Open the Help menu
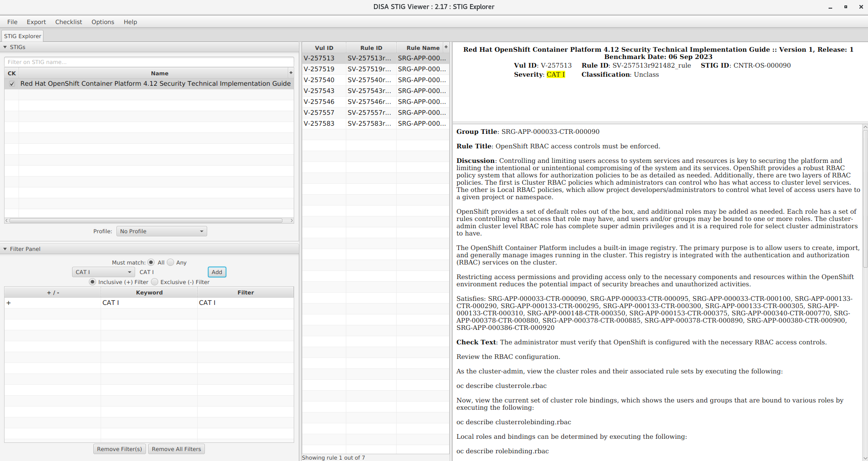Screen dimensions: 868x461 pyautogui.click(x=130, y=22)
